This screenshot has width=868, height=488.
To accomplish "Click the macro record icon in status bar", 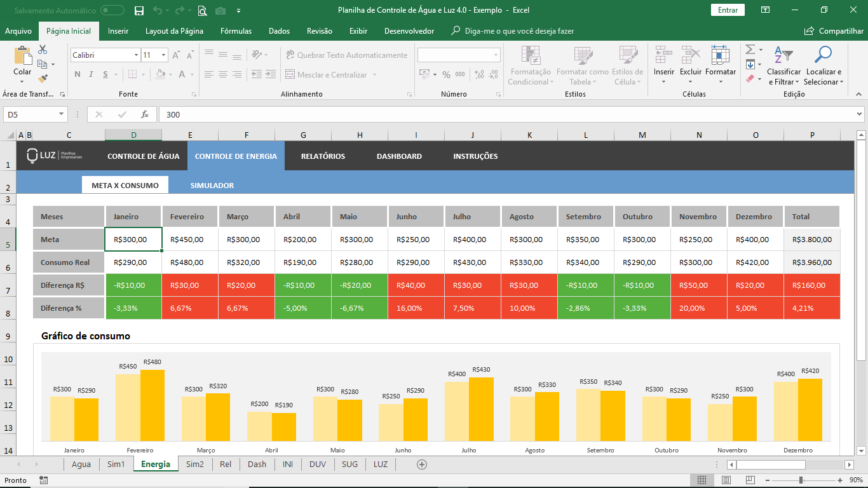I will (x=43, y=480).
